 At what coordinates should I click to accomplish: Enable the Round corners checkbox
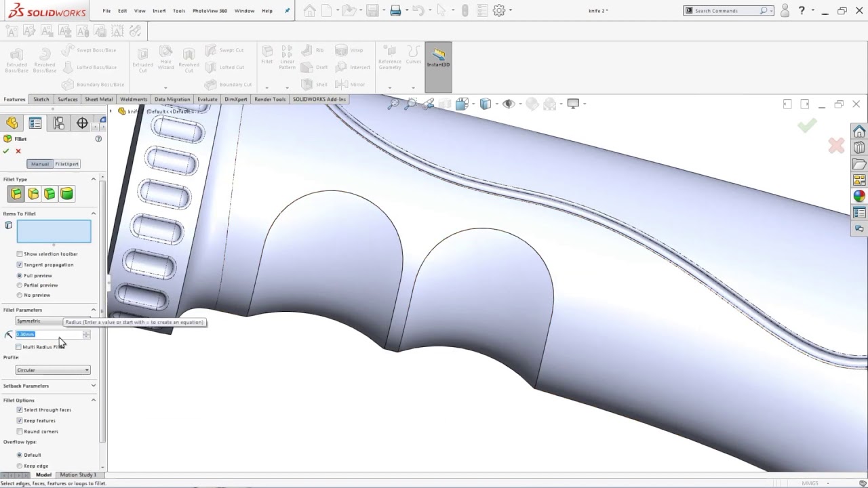coord(20,432)
